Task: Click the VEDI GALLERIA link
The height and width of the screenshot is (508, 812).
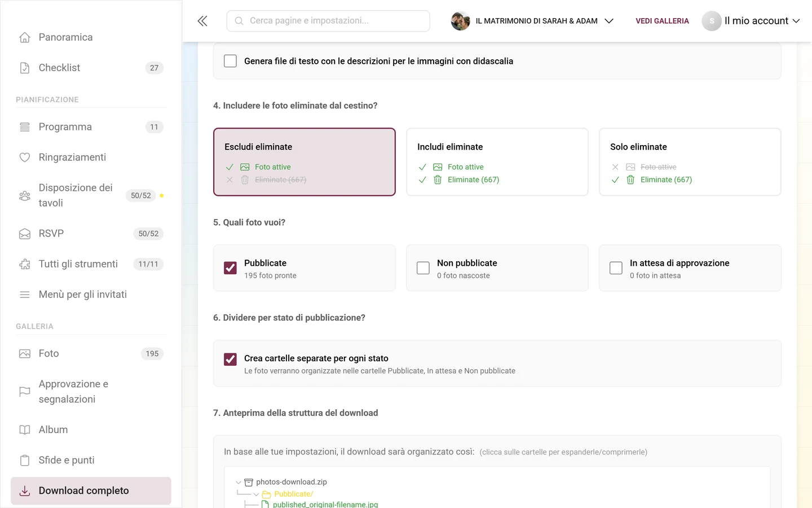Action: [662, 21]
